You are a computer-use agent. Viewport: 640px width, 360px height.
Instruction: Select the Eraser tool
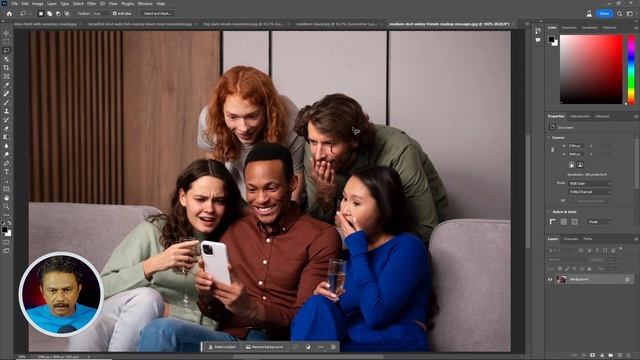[x=6, y=128]
